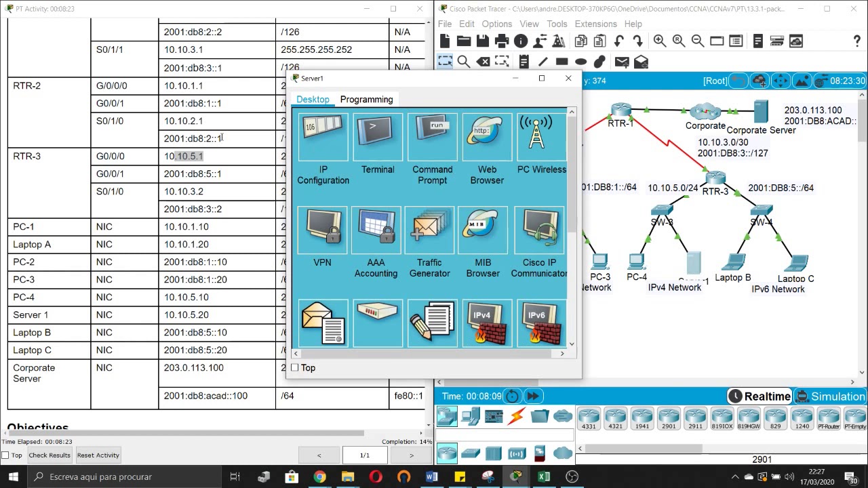Click the Zoom Reset magnifier icon
The image size is (868, 488).
(x=679, y=41)
